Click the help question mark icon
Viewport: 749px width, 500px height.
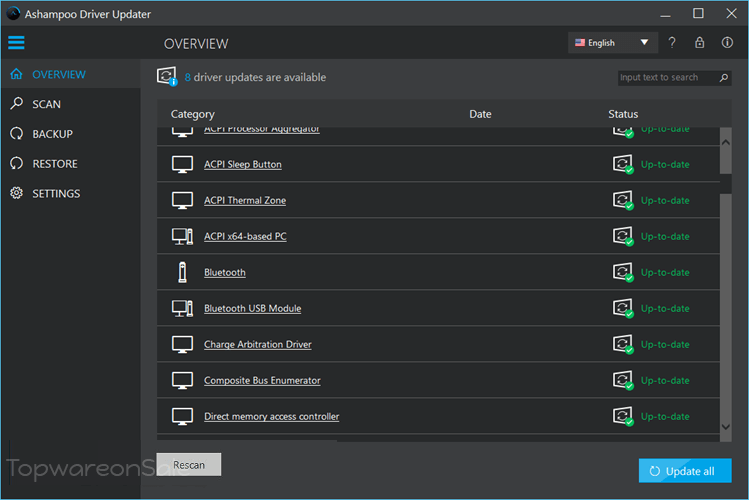(672, 43)
